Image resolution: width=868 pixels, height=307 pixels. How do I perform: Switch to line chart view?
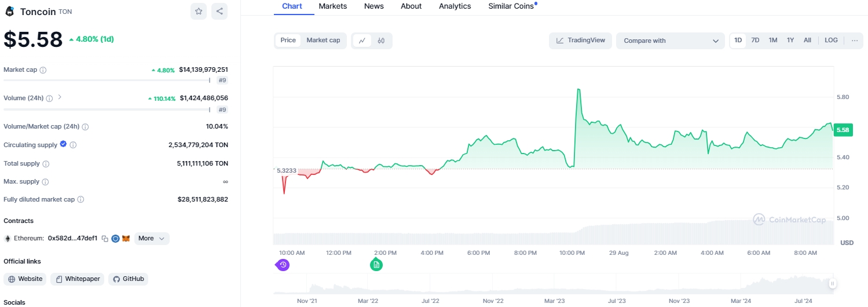362,41
